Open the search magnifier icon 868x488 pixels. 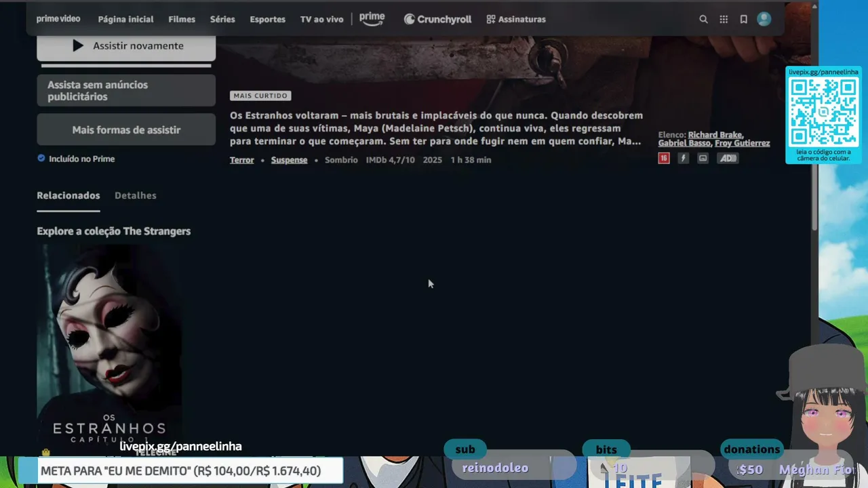point(703,20)
